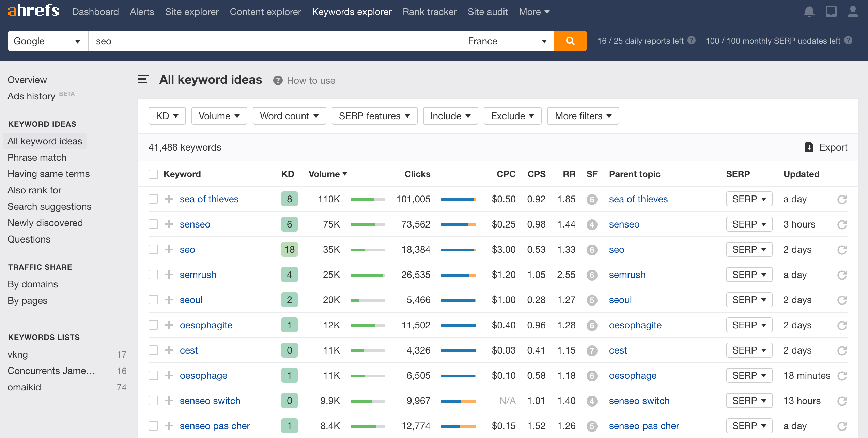Click the SF badge in the semrush row
The image size is (868, 438).
592,275
